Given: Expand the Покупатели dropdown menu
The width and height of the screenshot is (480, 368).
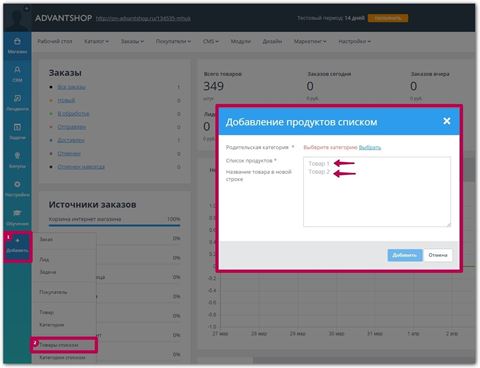Looking at the screenshot, I should 173,41.
